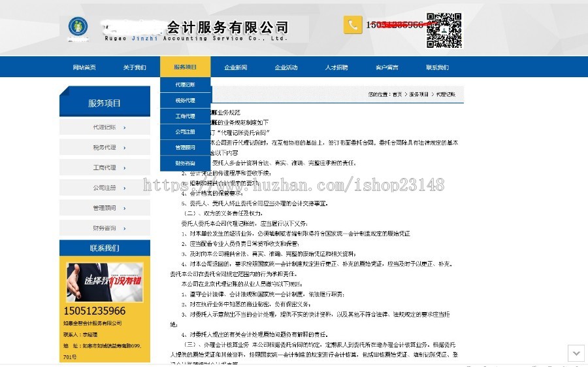Click the 联系人 line in contact box
Screen dimensions: 588x367
click(80, 334)
